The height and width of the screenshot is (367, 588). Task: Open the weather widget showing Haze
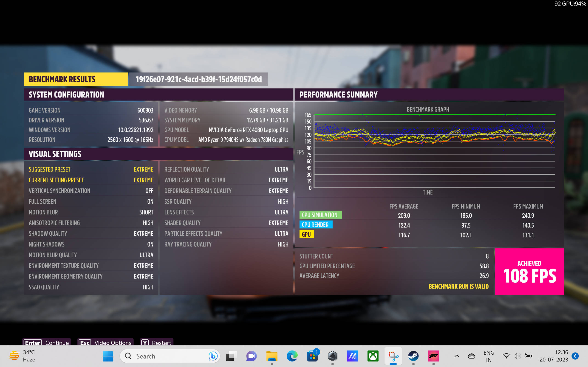point(22,356)
